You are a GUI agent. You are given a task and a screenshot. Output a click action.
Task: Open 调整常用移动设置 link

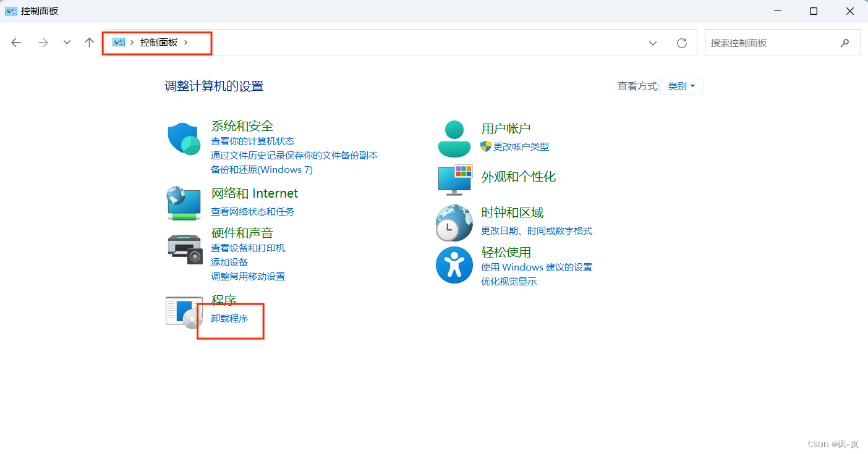tap(248, 276)
